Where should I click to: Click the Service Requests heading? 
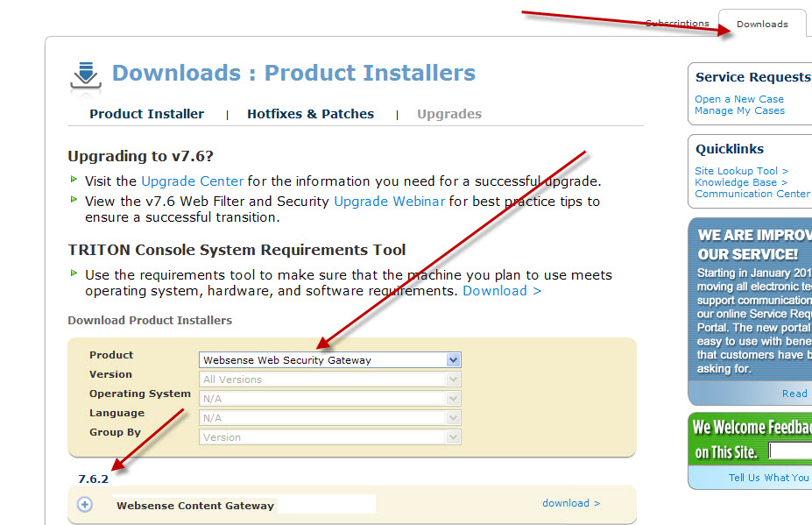(x=753, y=77)
